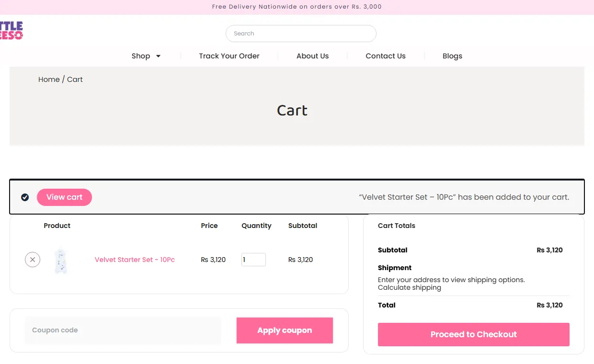Click the quantity field showing 1
This screenshot has width=594, height=364.
coord(253,260)
